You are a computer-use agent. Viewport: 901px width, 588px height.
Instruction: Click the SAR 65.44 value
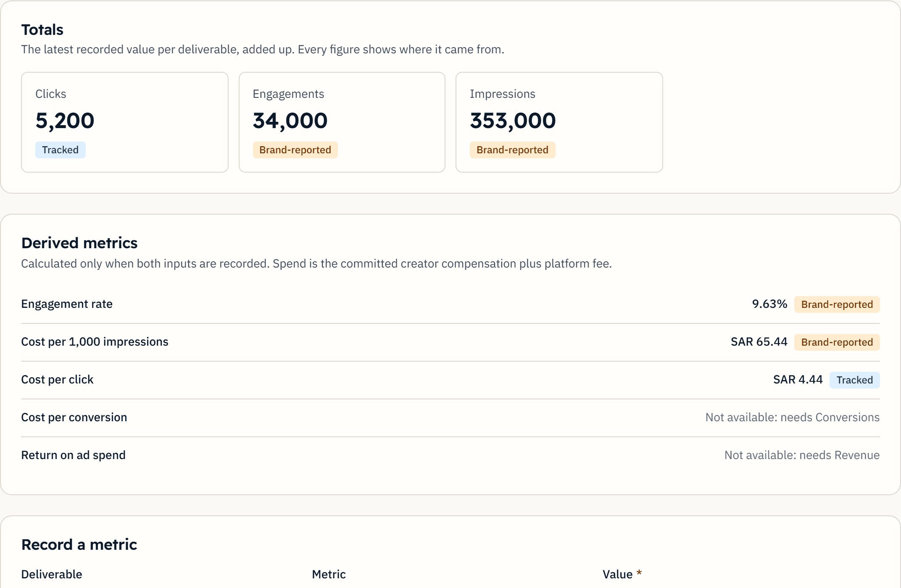(759, 342)
